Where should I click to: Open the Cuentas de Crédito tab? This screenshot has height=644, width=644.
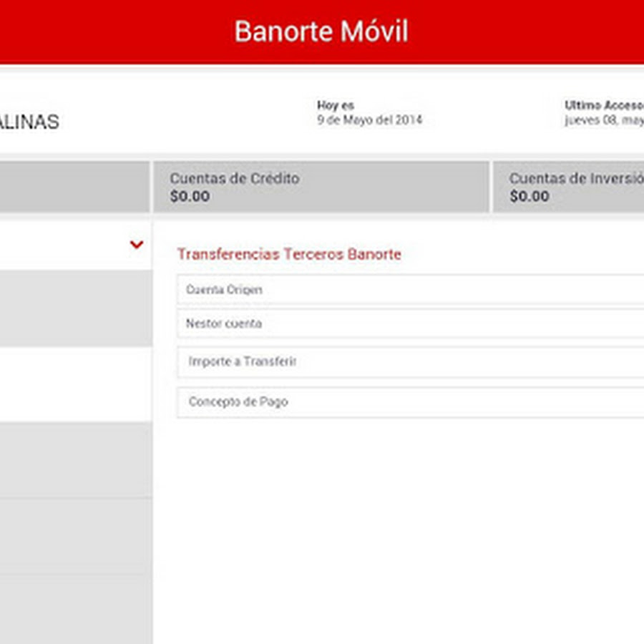tap(321, 187)
